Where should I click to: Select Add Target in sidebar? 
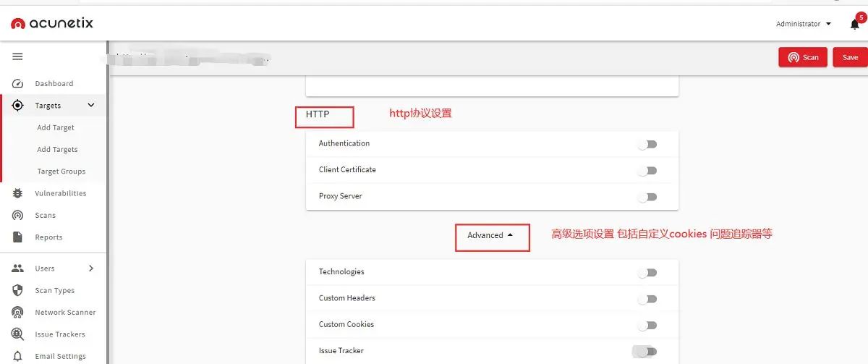pos(56,127)
